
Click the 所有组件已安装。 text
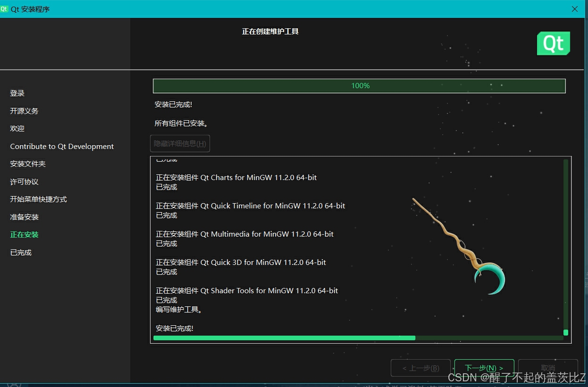tap(182, 124)
